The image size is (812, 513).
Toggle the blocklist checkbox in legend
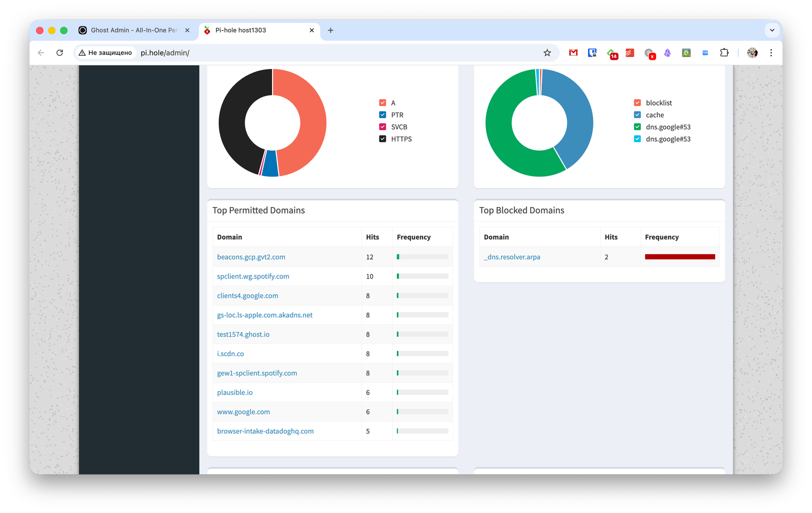coord(637,102)
